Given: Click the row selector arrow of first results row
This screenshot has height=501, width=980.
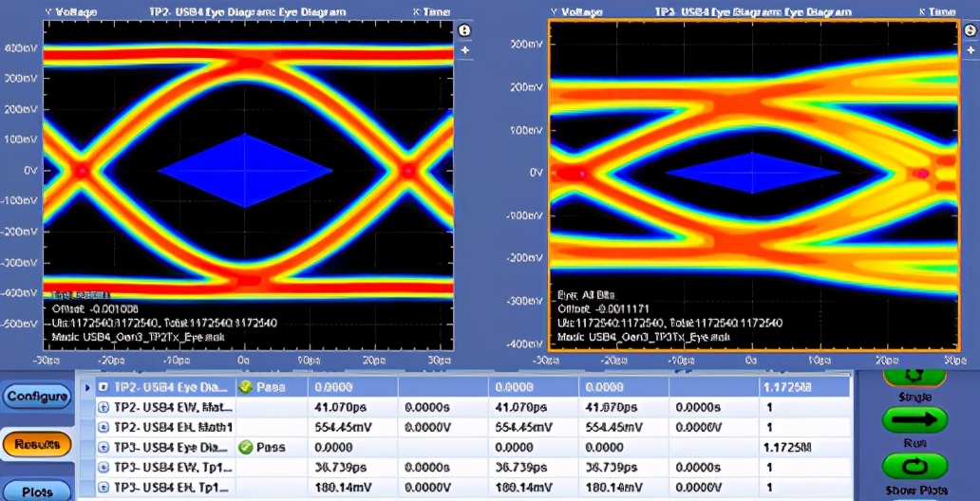Looking at the screenshot, I should [x=87, y=387].
